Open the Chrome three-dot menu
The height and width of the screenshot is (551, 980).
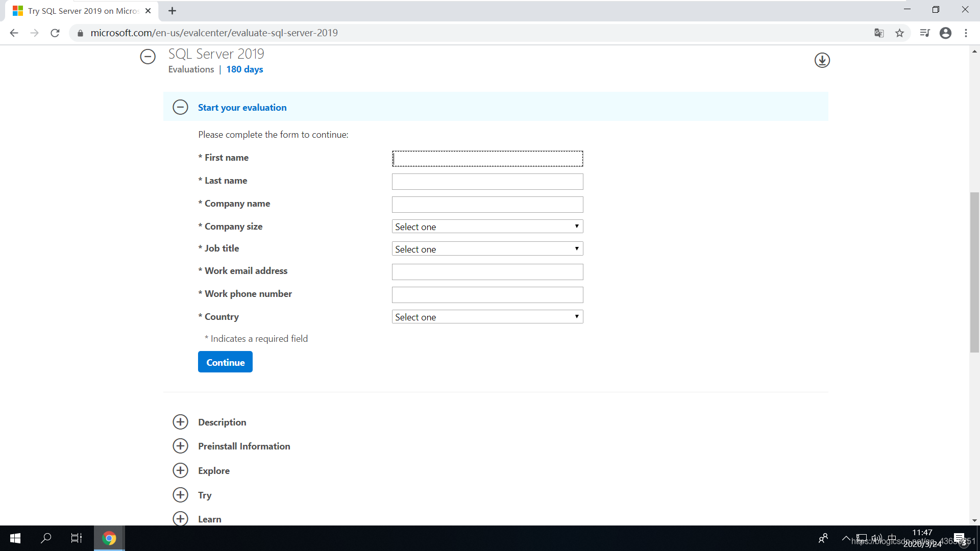pyautogui.click(x=966, y=33)
